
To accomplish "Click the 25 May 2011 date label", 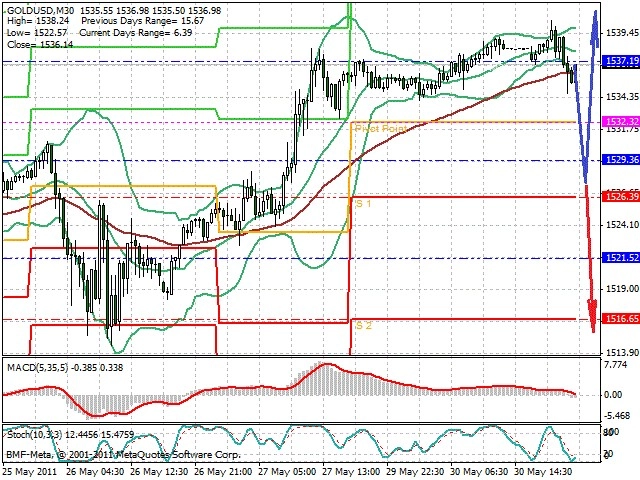I will click(x=31, y=472).
